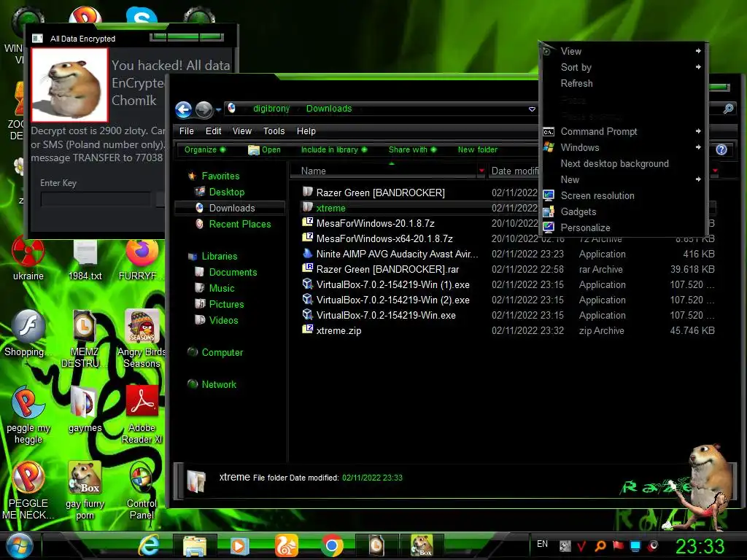The height and width of the screenshot is (560, 747).
Task: Click digibrony in the address breadcrumb
Action: (271, 109)
